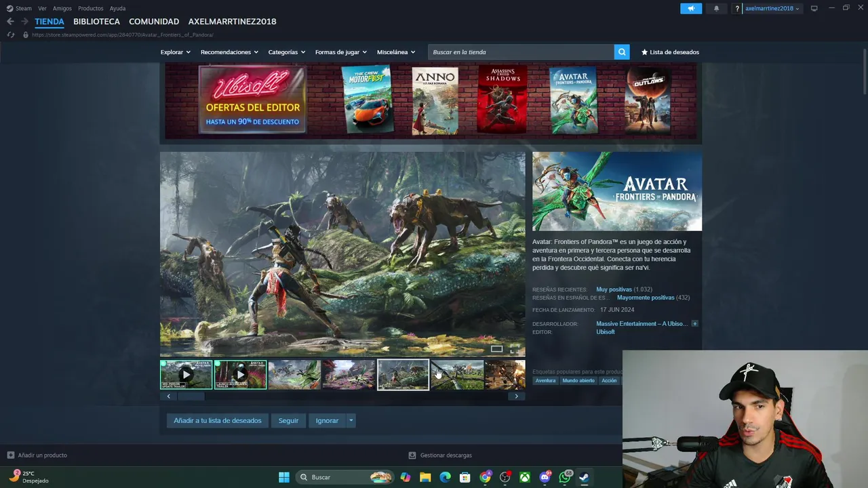This screenshot has height=488, width=868.
Task: Click the Mundo abierto tag
Action: pos(578,381)
